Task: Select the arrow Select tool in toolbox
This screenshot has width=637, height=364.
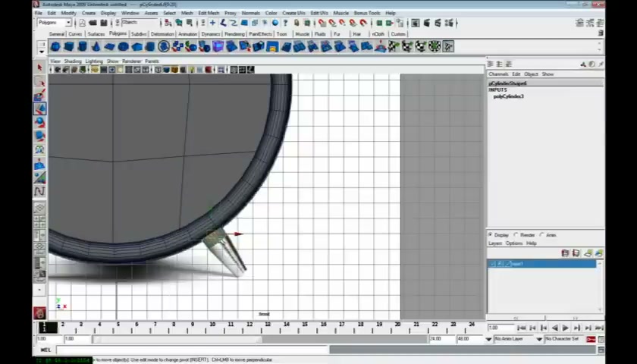Action: coord(39,67)
